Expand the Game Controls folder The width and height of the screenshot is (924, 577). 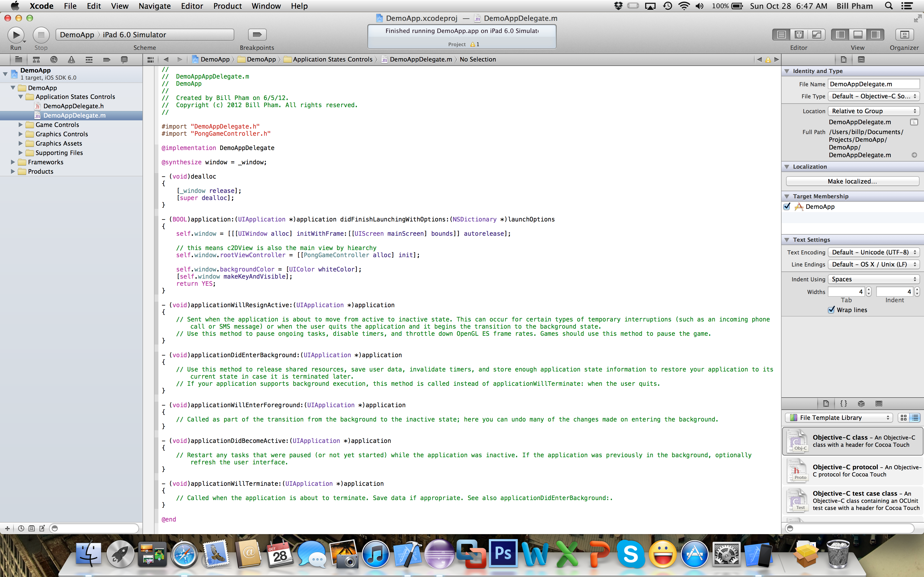click(x=21, y=125)
